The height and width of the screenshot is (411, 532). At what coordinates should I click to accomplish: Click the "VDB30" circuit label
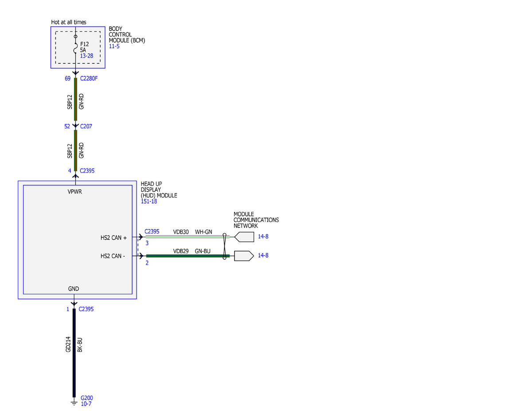pyautogui.click(x=181, y=232)
